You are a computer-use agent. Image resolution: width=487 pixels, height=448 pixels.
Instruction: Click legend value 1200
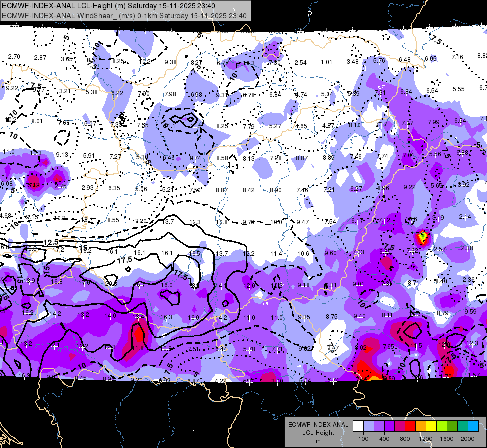[x=425, y=439]
